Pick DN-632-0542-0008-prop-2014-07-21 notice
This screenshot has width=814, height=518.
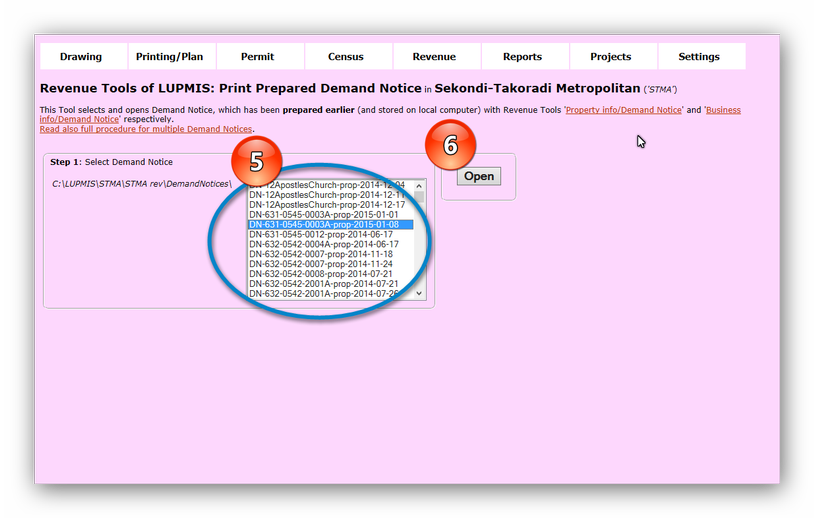331,274
